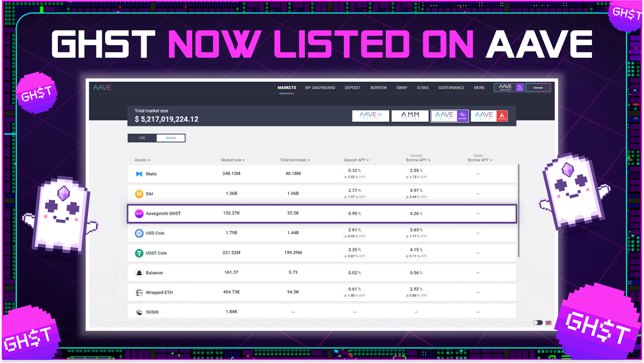644x363 pixels.
Task: Open the Deposit APY sort dropdown
Action: [x=356, y=160]
